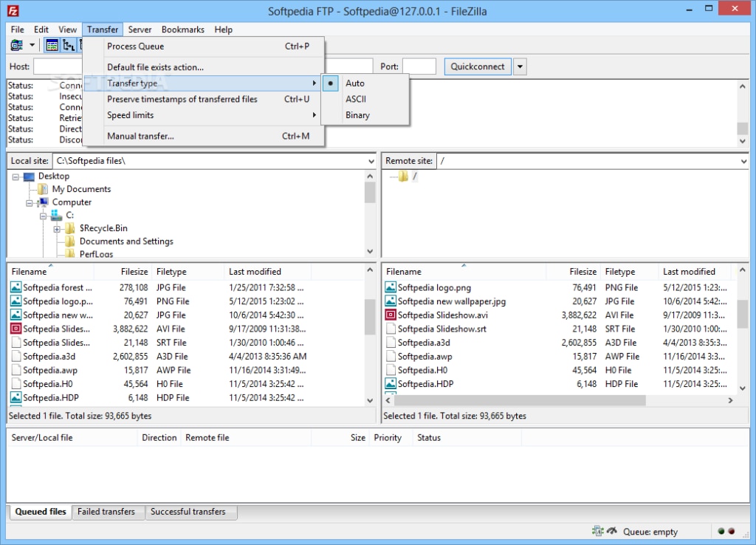756x545 pixels.
Task: Click message log scroll up arrow
Action: pos(743,86)
